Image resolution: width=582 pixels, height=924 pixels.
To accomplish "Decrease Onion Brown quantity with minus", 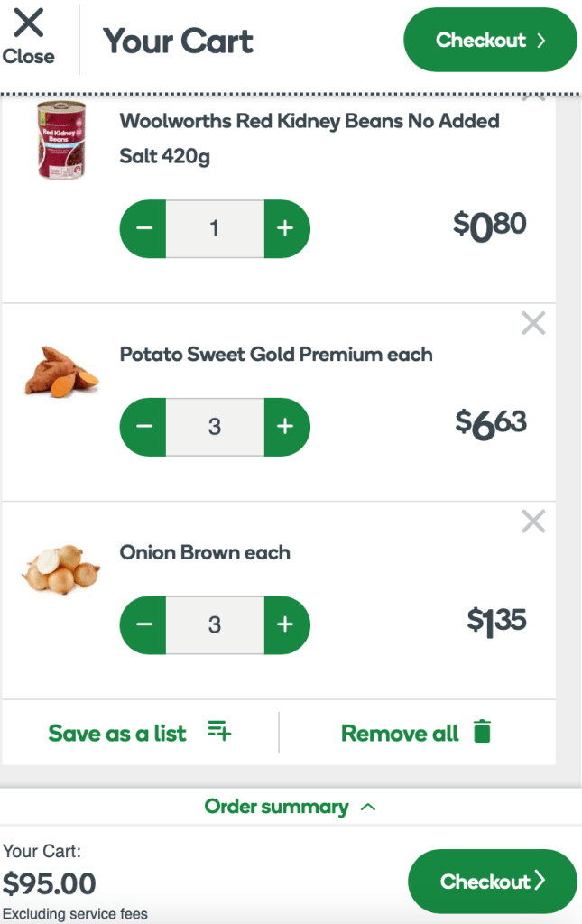I will click(x=143, y=624).
